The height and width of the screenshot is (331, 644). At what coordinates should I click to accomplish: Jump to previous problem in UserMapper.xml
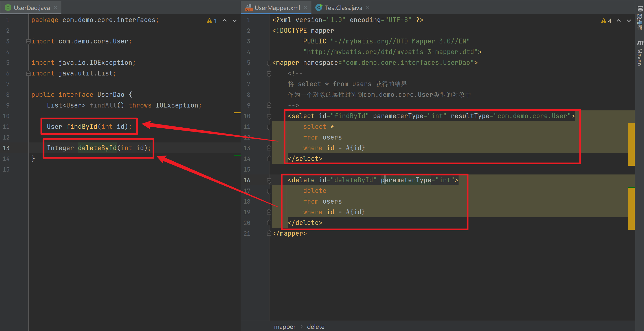point(619,21)
